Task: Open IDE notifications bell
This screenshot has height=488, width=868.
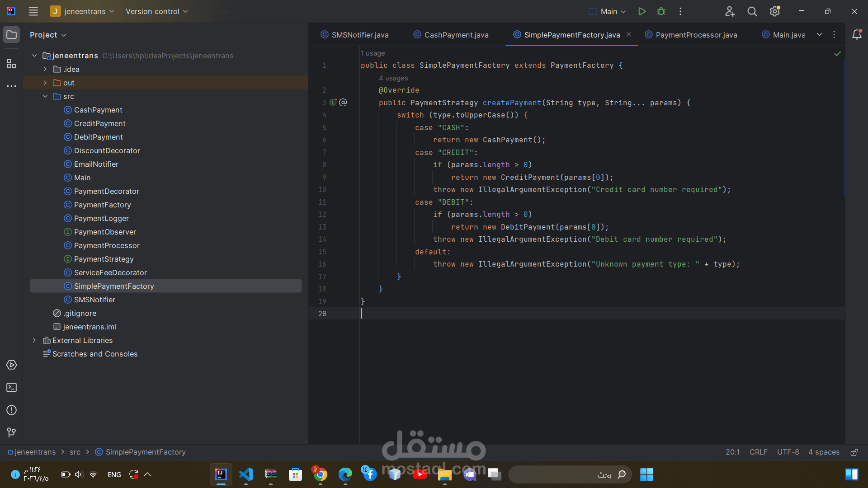Action: (x=856, y=35)
